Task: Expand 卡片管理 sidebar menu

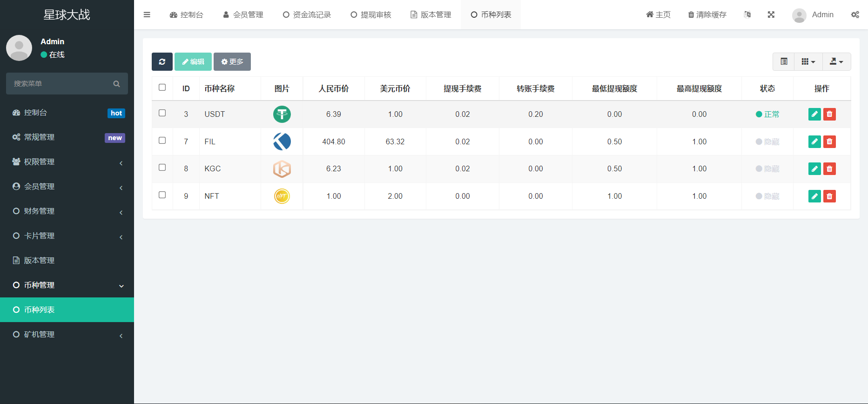Action: [x=67, y=236]
